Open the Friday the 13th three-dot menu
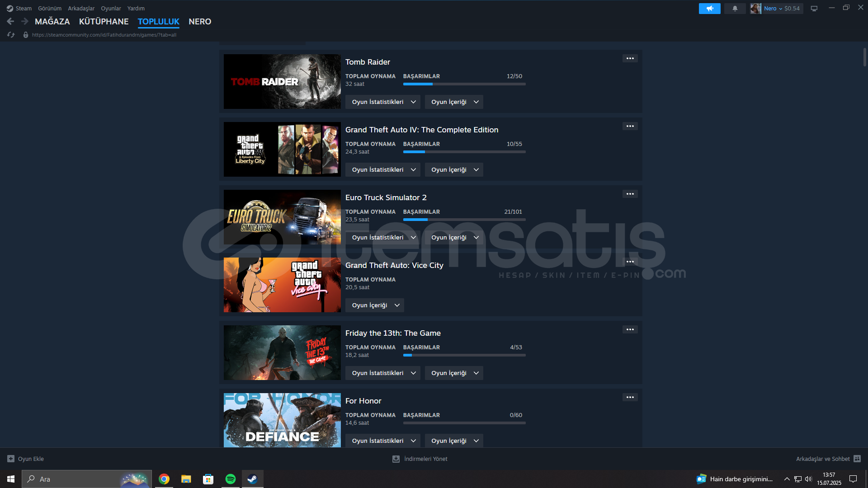The width and height of the screenshot is (868, 488). (630, 329)
